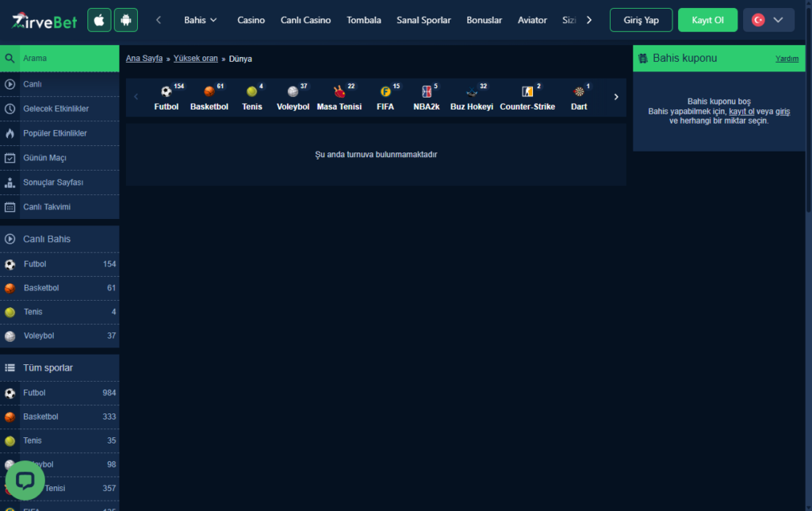Select Basketbol in the sports carousel
This screenshot has height=511, width=812.
tap(209, 98)
